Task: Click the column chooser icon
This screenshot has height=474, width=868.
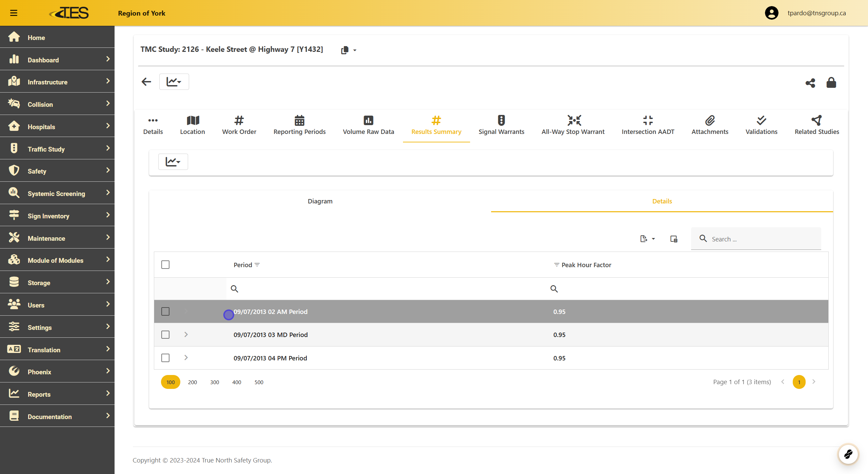Action: (673, 239)
